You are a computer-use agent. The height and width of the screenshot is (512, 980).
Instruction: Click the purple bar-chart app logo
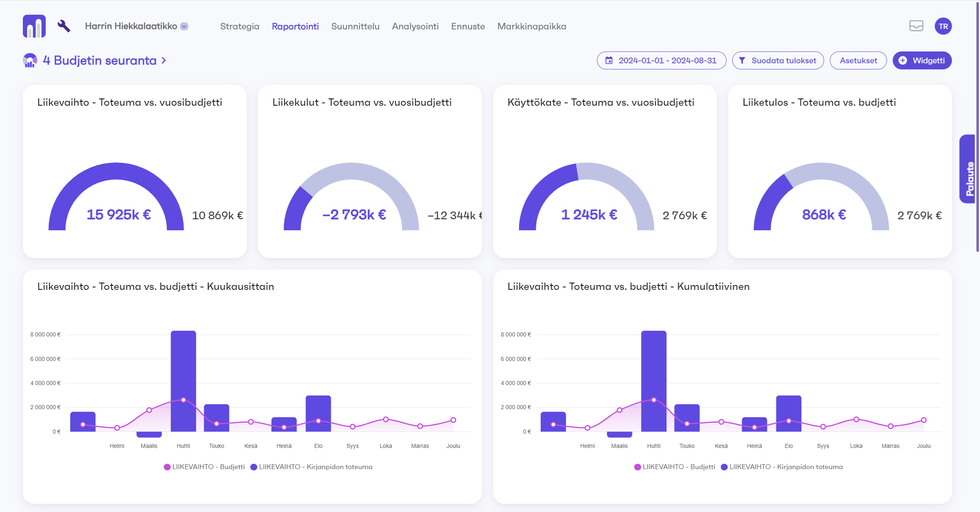coord(34,26)
